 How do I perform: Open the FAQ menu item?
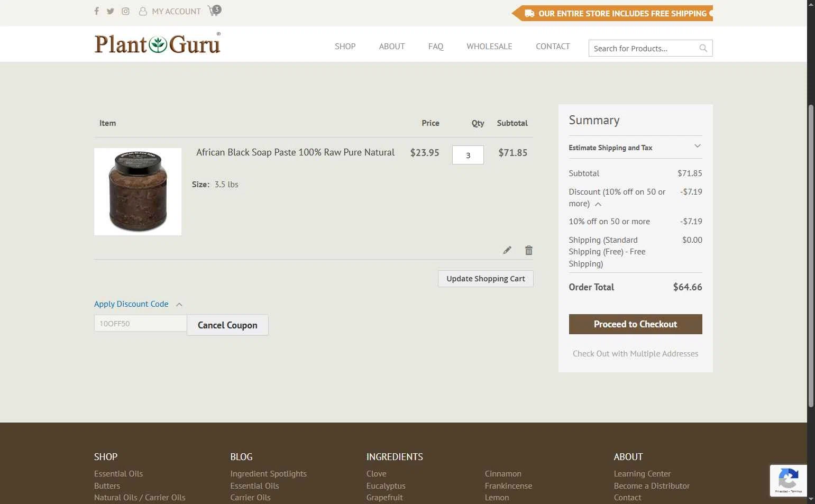tap(436, 47)
